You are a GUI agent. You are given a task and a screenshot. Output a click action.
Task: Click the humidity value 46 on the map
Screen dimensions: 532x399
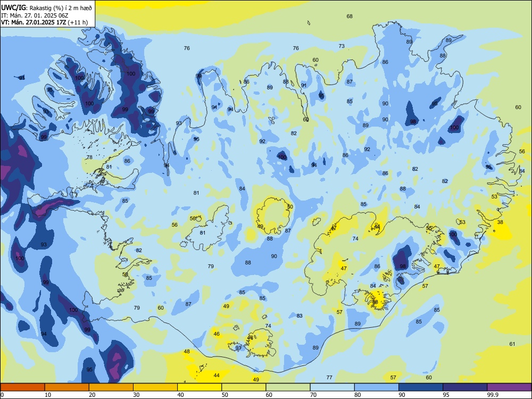(217, 334)
